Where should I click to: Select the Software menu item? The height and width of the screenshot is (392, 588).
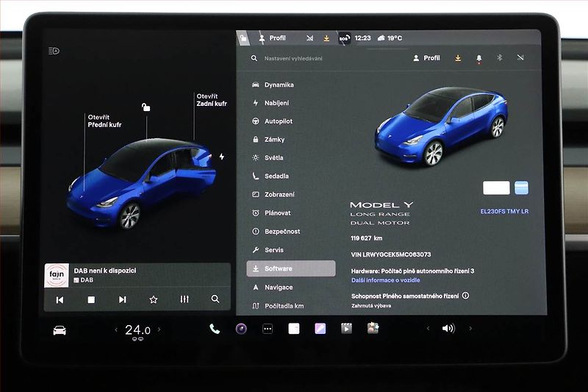click(291, 268)
